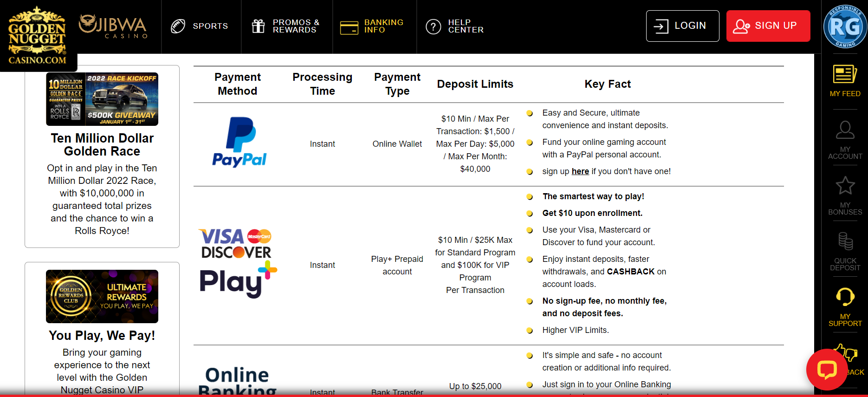This screenshot has height=397, width=868.
Task: Click the Play+ logo
Action: tap(238, 280)
